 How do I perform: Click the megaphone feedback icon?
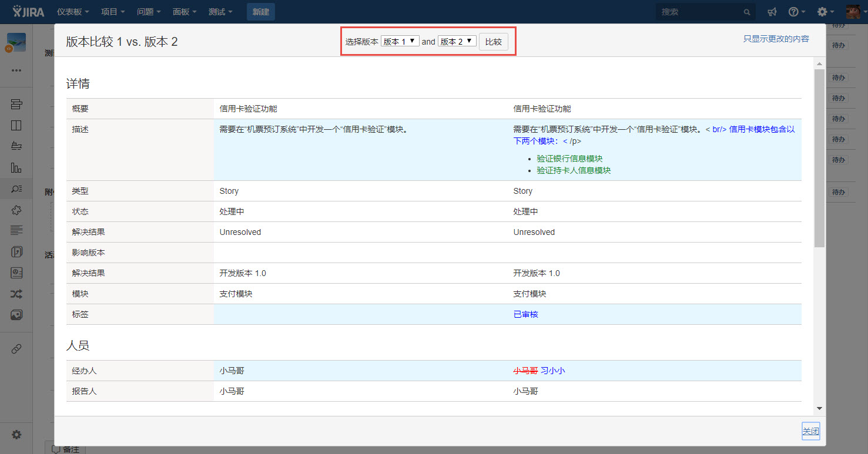click(772, 12)
